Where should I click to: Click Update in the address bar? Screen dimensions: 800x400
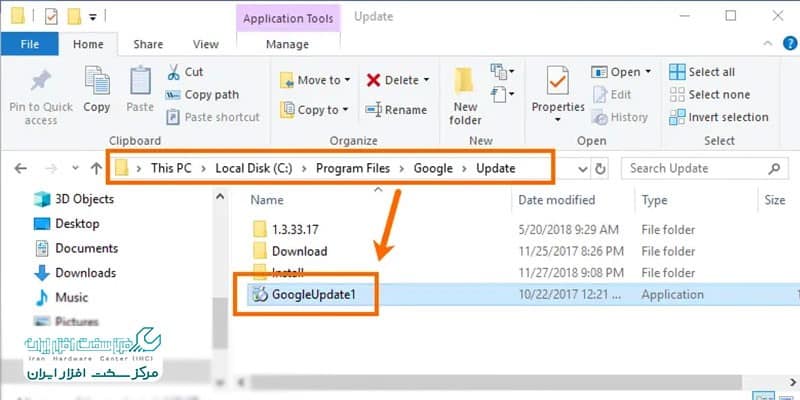(x=495, y=168)
